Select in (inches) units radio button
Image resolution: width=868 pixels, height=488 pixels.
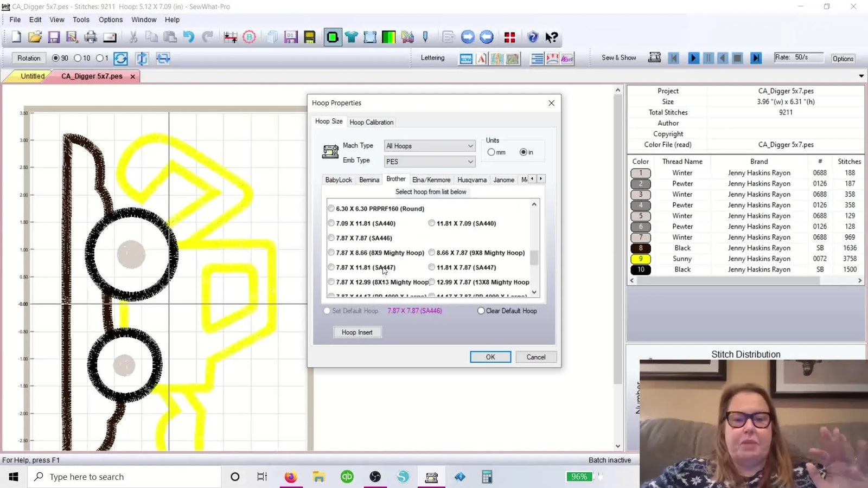pos(523,152)
